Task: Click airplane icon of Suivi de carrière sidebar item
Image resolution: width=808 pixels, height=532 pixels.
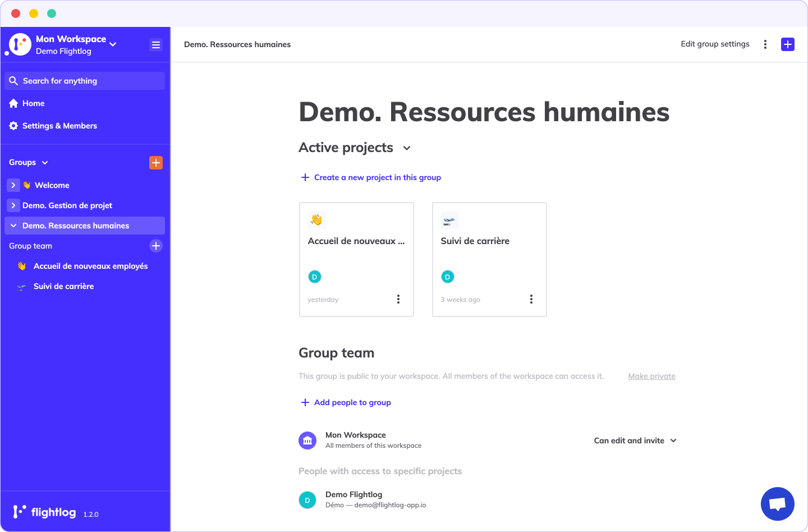Action: tap(21, 287)
